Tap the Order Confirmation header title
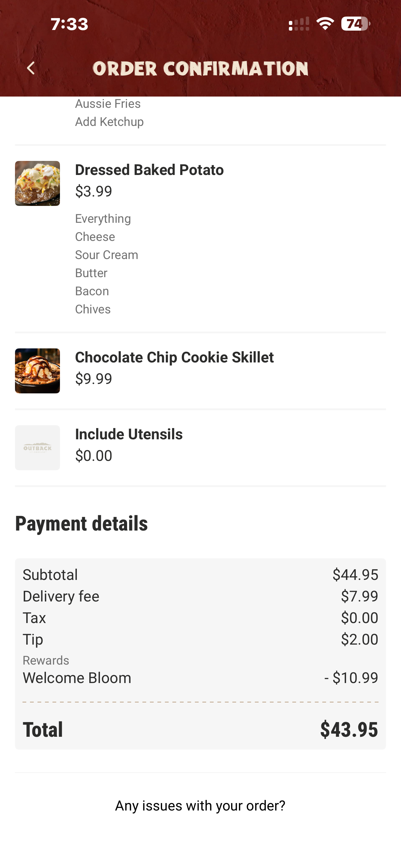The height and width of the screenshot is (868, 401). (x=200, y=69)
